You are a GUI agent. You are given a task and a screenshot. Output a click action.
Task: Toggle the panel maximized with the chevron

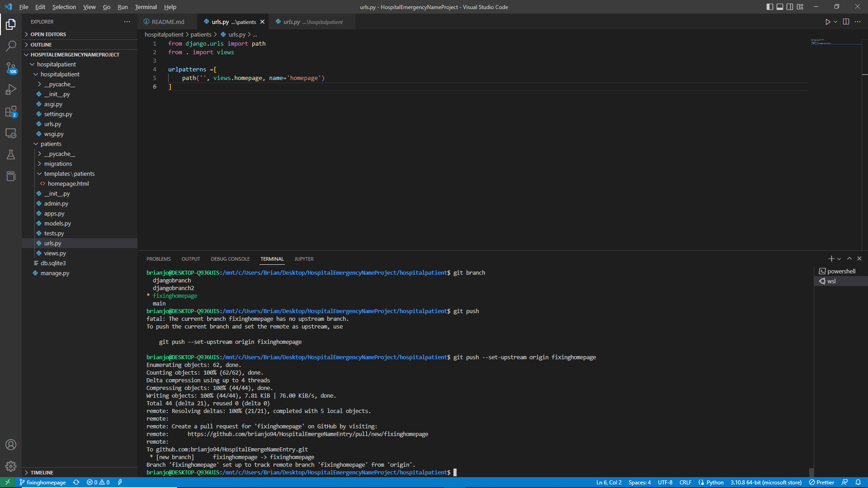[x=849, y=258]
